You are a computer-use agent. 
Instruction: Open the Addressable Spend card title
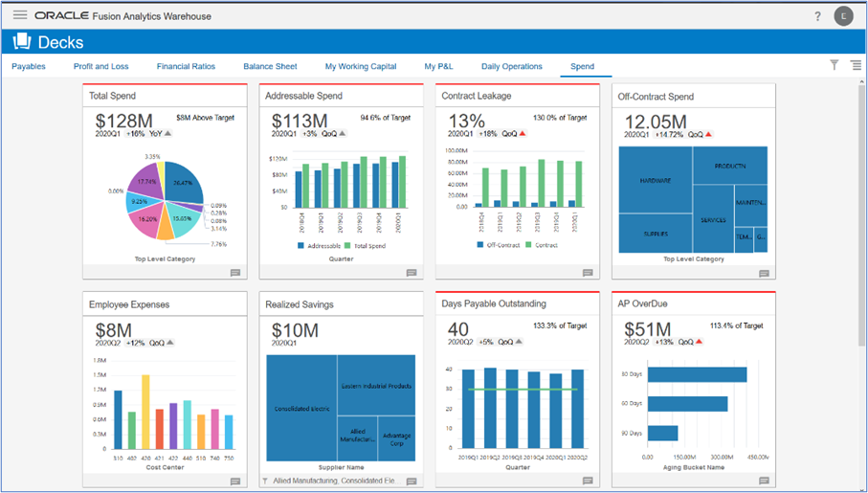pyautogui.click(x=303, y=96)
